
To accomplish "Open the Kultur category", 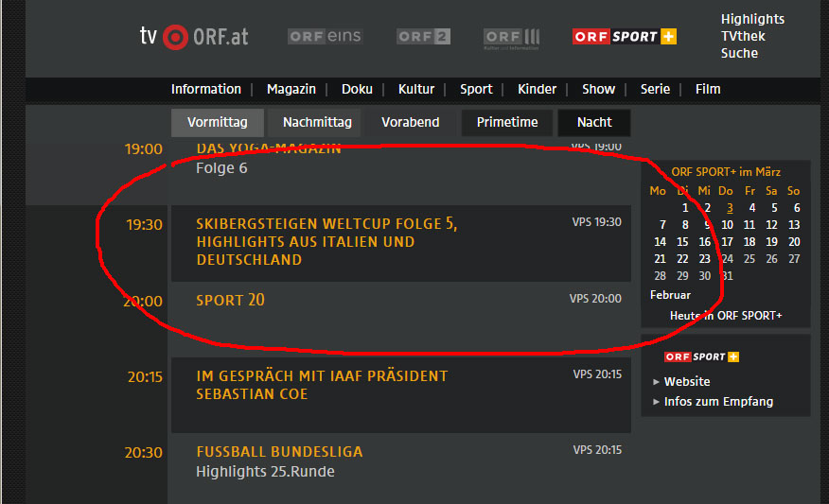I will click(416, 89).
